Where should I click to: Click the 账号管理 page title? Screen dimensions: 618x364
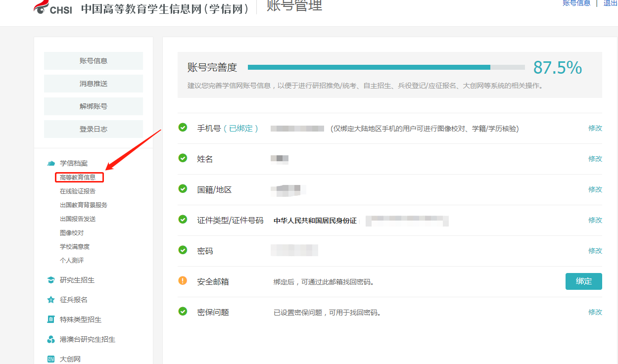pos(294,5)
